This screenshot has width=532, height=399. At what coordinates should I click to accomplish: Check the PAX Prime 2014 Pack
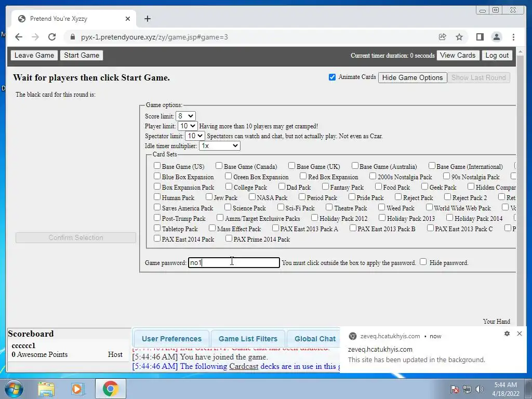click(229, 238)
